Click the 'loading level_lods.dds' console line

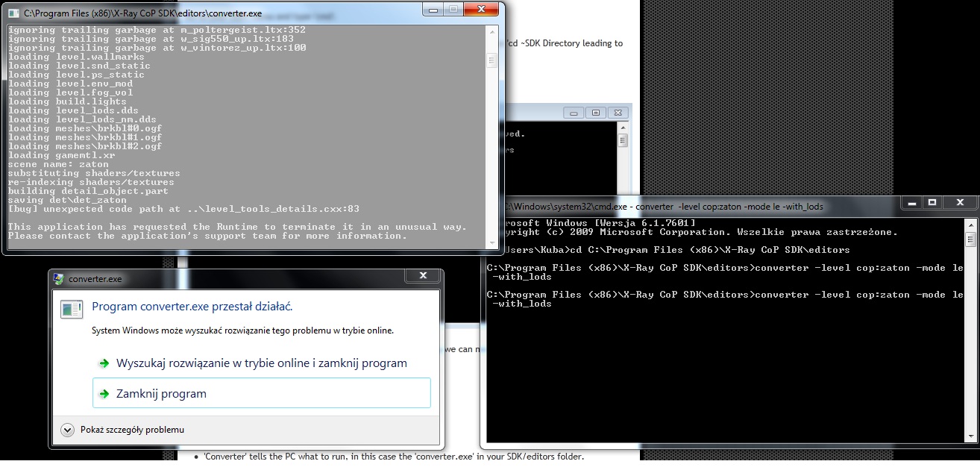73,110
